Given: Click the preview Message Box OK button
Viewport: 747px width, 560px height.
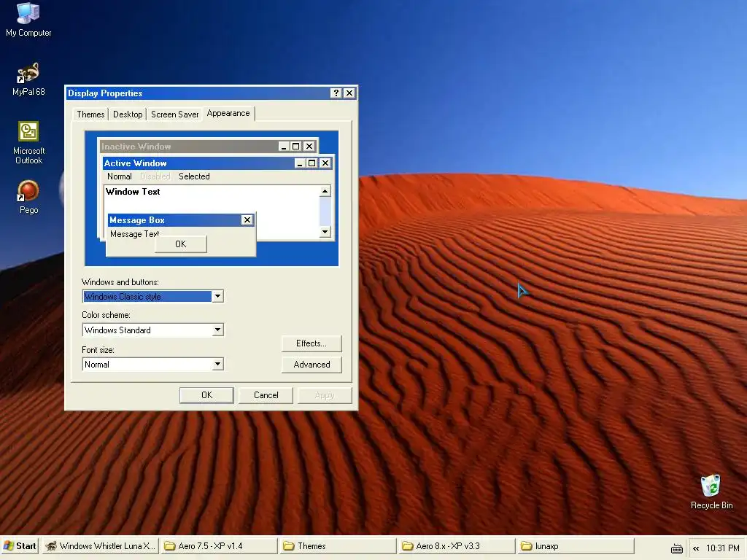Looking at the screenshot, I should [181, 244].
